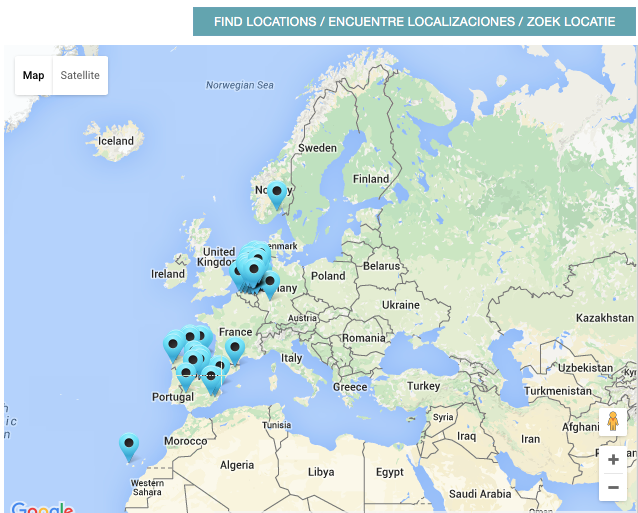Image resolution: width=638 pixels, height=513 pixels.
Task: Click the Saudi Arabia label
Action: [x=480, y=494]
